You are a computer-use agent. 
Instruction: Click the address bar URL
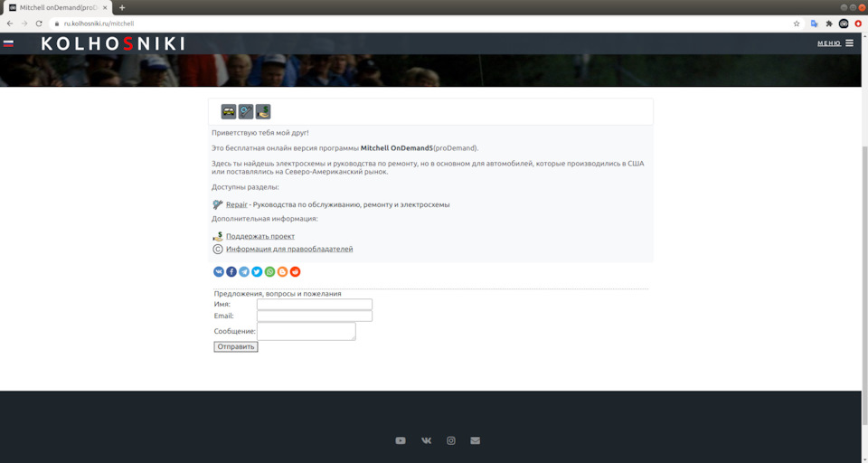[99, 24]
